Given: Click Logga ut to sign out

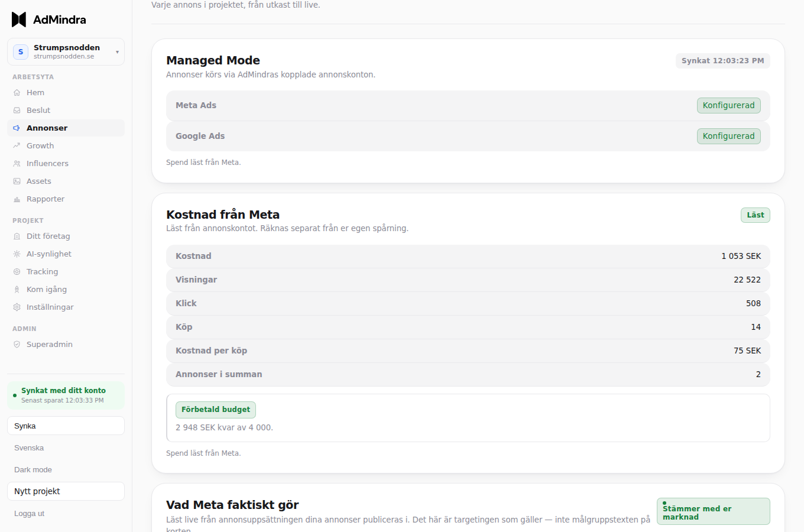Looking at the screenshot, I should click(66, 514).
